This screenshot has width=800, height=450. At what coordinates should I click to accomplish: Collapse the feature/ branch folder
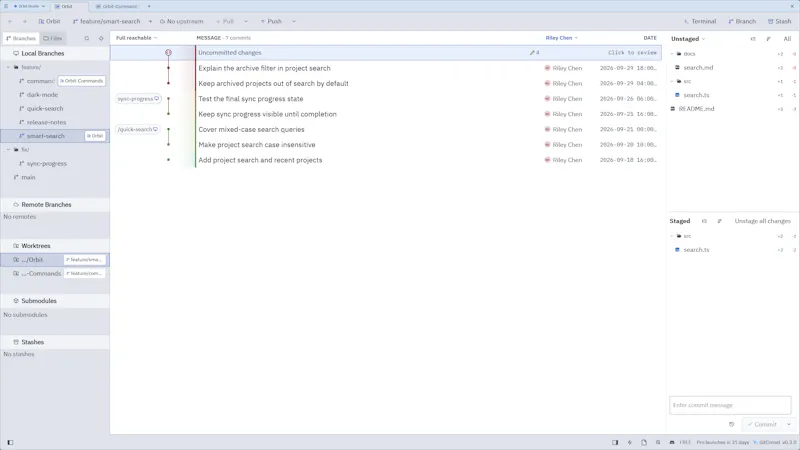8,67
